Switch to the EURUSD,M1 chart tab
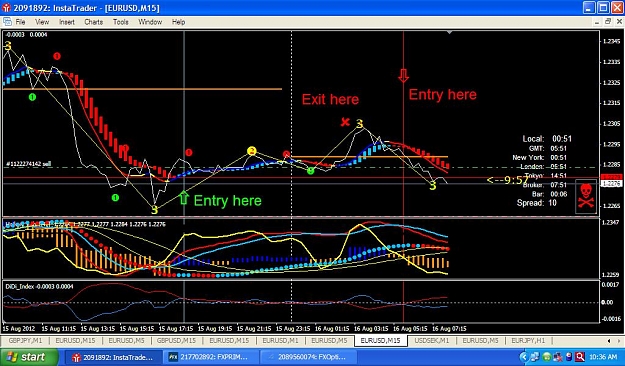Image resolution: width=625 pixels, height=366 pixels. (280, 340)
